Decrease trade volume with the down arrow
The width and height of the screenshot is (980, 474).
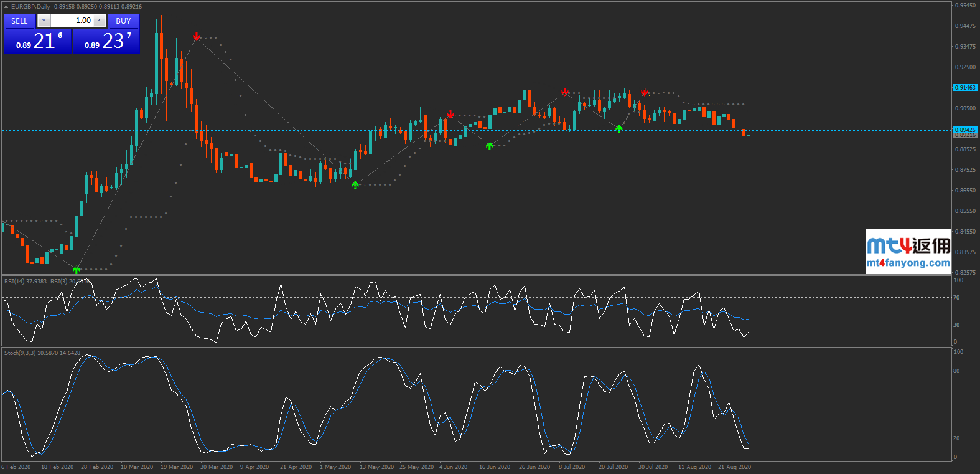44,21
